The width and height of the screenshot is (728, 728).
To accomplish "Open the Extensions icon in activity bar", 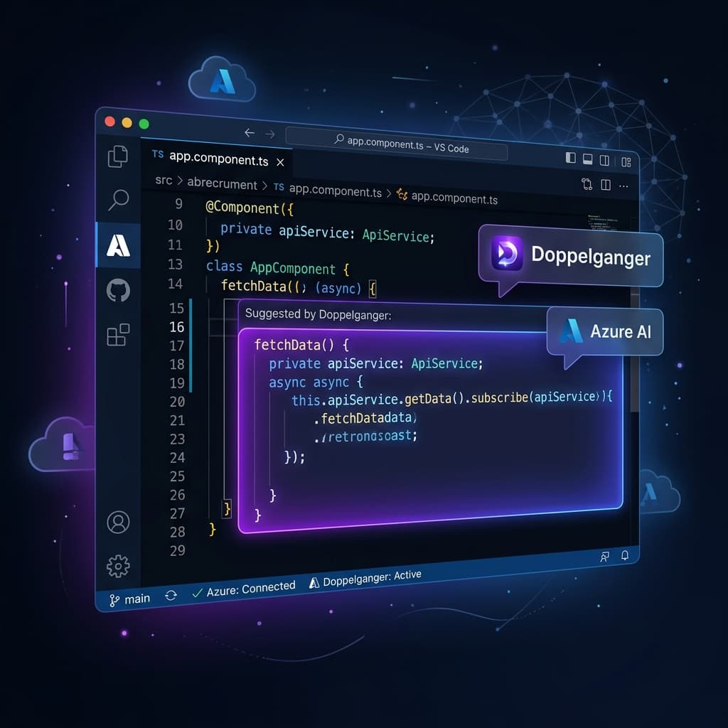I will coord(118,335).
